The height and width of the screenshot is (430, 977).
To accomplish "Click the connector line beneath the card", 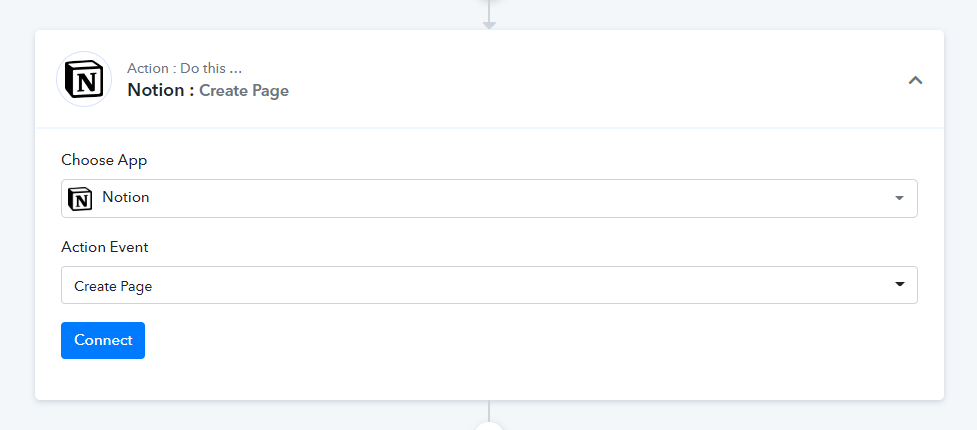I will point(489,411).
